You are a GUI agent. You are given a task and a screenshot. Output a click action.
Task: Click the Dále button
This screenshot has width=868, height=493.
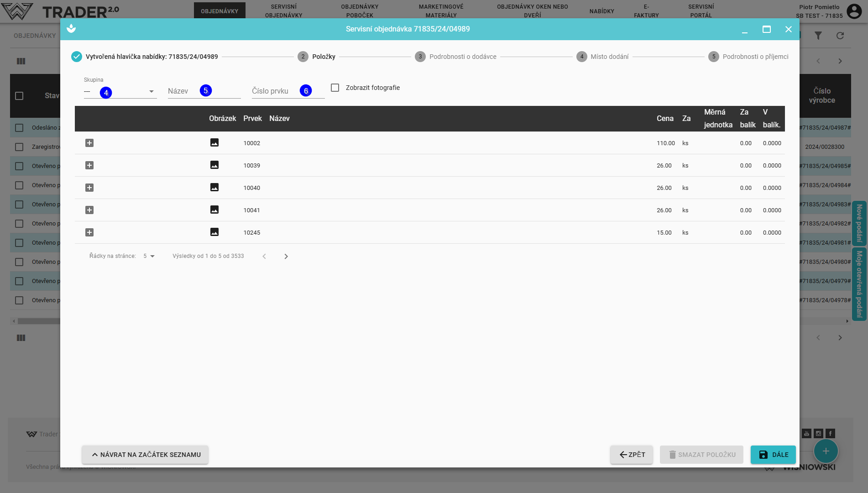pos(773,455)
